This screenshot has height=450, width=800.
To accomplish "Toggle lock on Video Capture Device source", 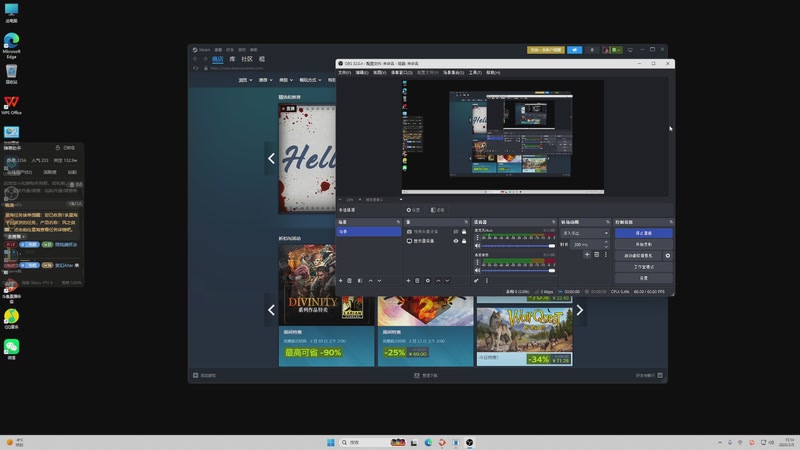I will point(464,232).
